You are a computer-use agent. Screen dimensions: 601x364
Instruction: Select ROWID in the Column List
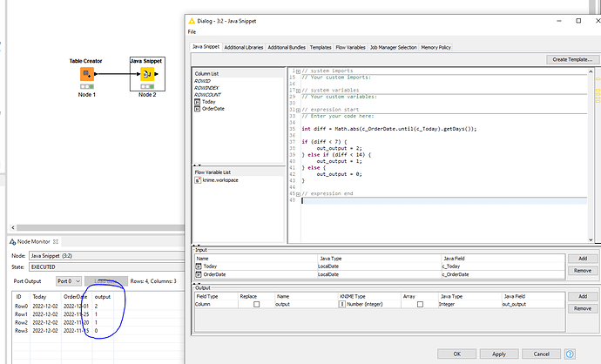[202, 81]
